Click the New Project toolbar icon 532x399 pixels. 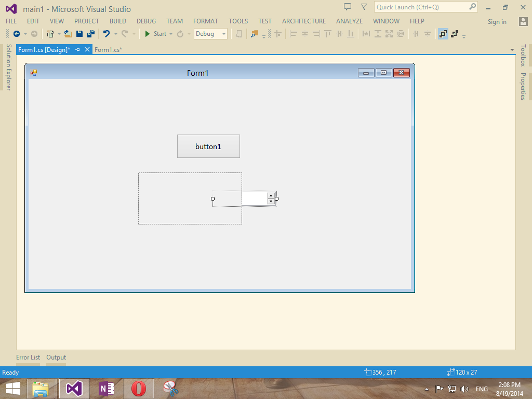50,34
